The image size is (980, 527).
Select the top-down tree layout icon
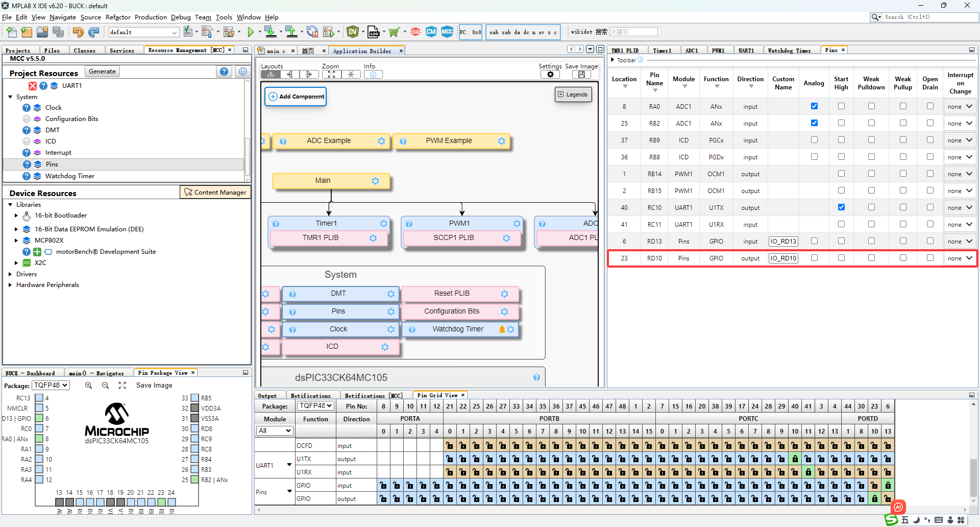pyautogui.click(x=271, y=75)
